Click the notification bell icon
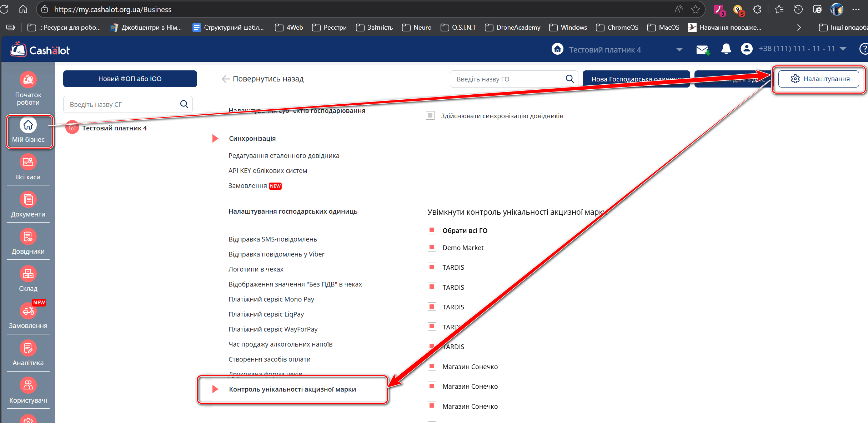The image size is (868, 423). click(726, 49)
